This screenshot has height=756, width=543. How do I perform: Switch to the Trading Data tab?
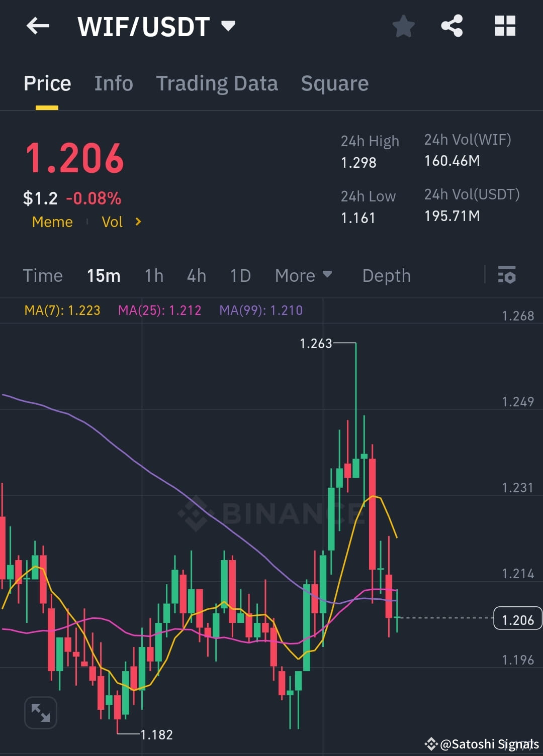217,83
